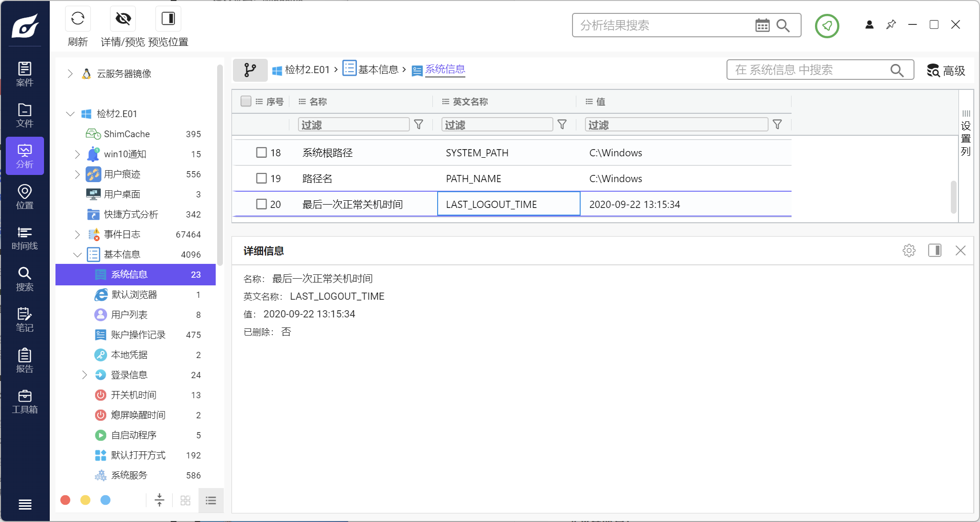Open 位置 in the sidebar
The height and width of the screenshot is (522, 980).
(x=25, y=197)
